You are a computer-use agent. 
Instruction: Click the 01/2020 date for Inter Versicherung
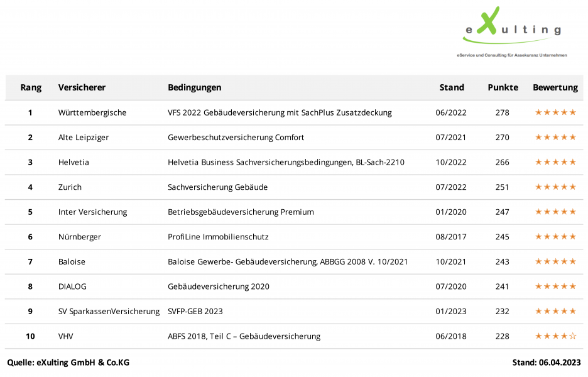point(451,212)
